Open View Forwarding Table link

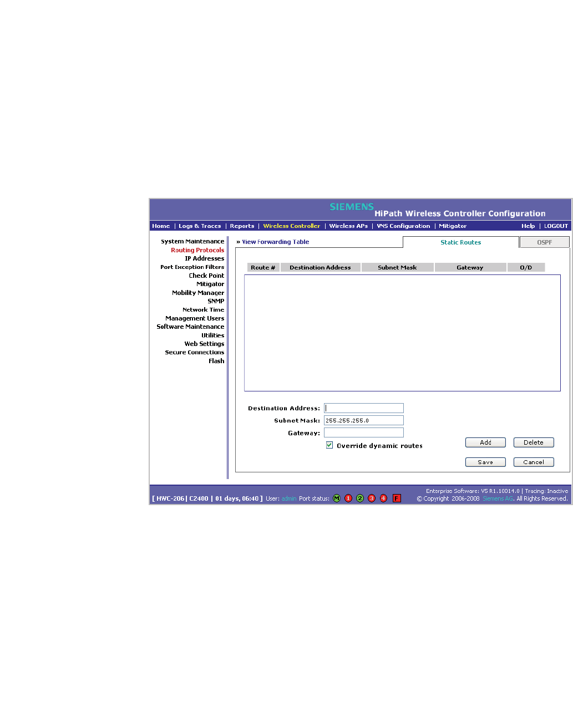[x=276, y=242]
